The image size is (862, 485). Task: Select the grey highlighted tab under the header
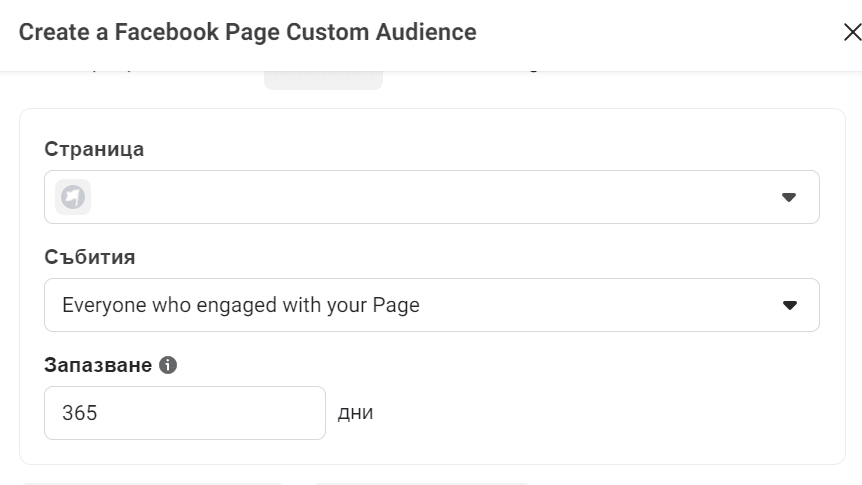[x=323, y=80]
